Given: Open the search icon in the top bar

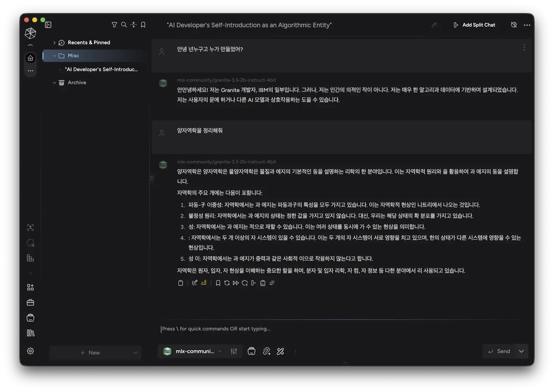Looking at the screenshot, I should [x=124, y=25].
